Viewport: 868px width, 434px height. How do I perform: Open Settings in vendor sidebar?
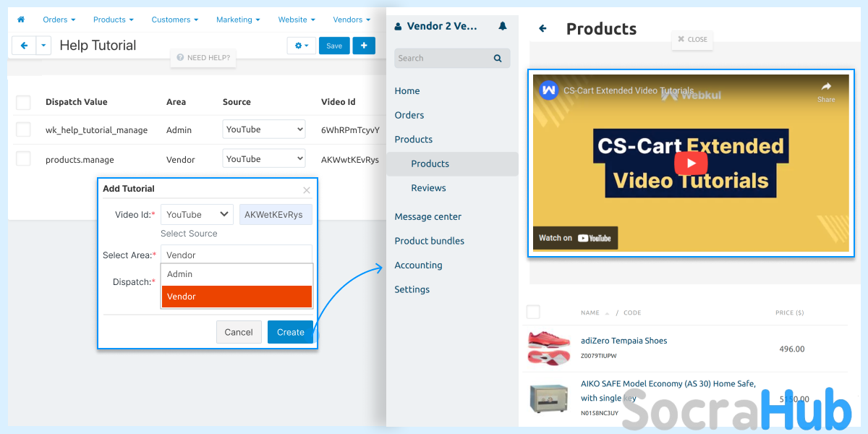tap(412, 289)
